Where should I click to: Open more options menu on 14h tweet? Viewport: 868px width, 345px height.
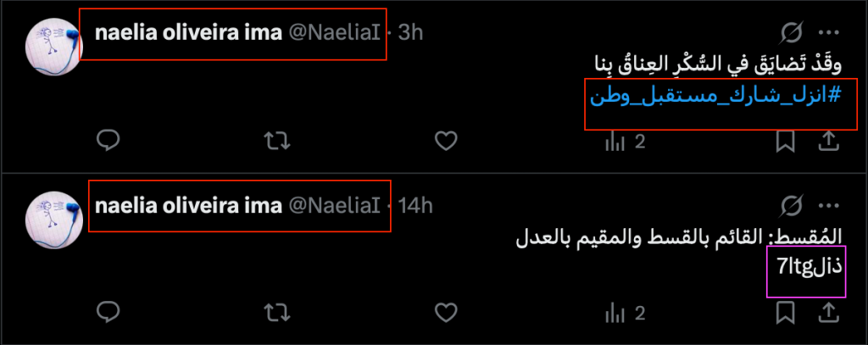[828, 205]
